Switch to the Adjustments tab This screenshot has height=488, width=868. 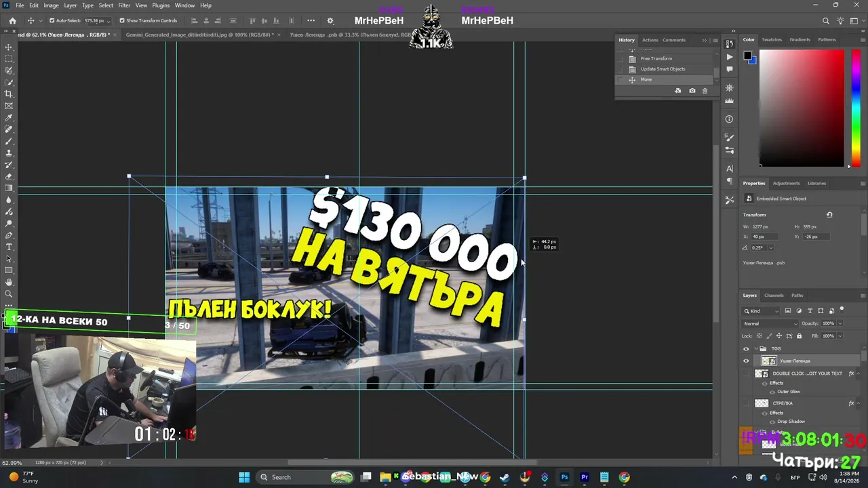point(787,183)
